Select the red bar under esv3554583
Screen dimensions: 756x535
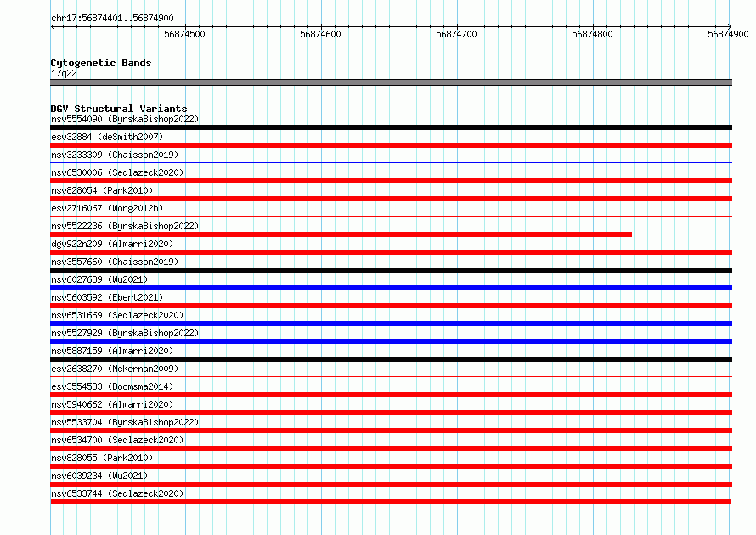click(x=391, y=395)
